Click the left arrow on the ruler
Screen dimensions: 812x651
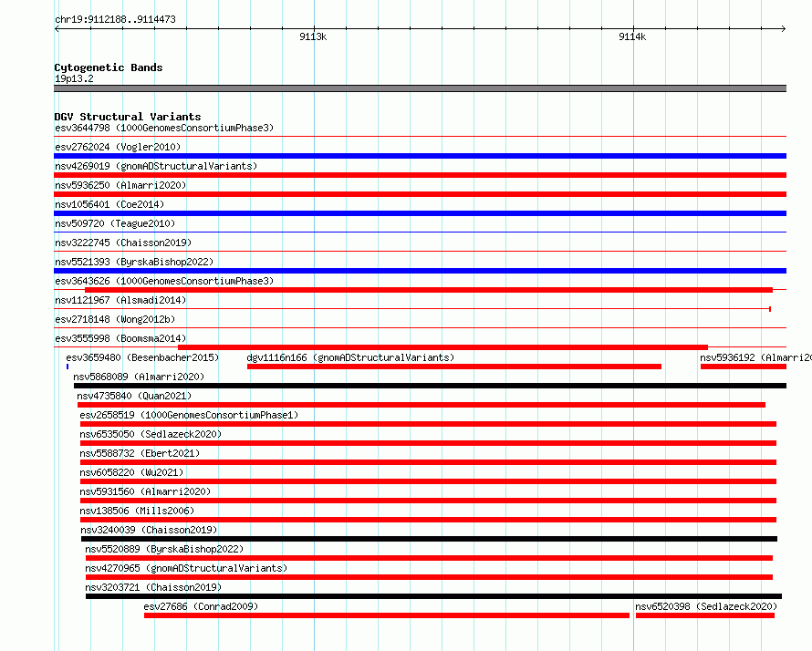pos(57,29)
